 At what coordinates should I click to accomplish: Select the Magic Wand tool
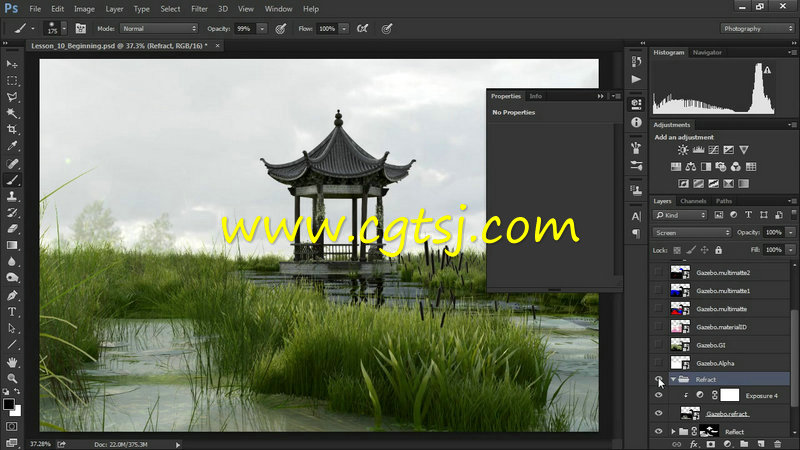click(x=12, y=113)
